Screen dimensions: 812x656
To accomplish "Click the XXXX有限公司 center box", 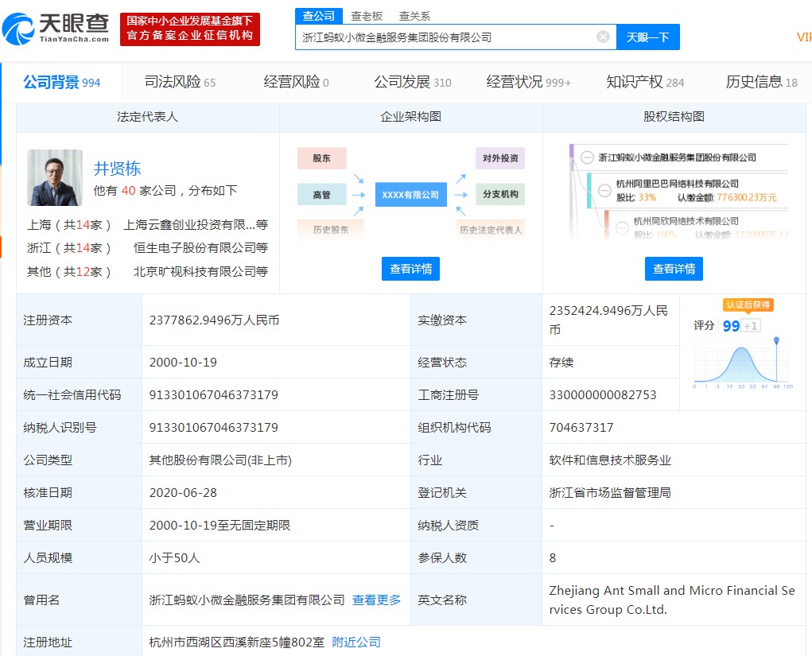I will tap(410, 195).
